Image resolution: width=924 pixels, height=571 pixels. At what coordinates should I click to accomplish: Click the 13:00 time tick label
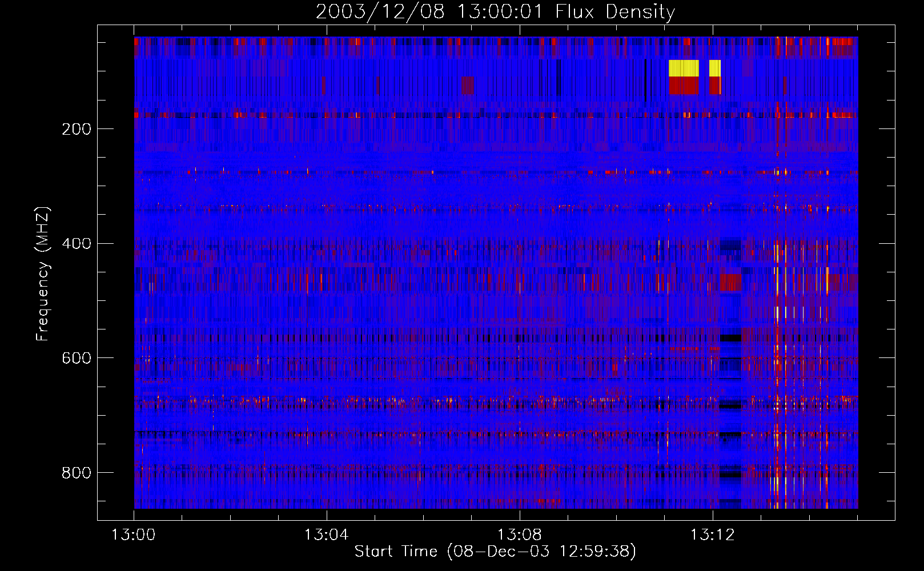[134, 535]
